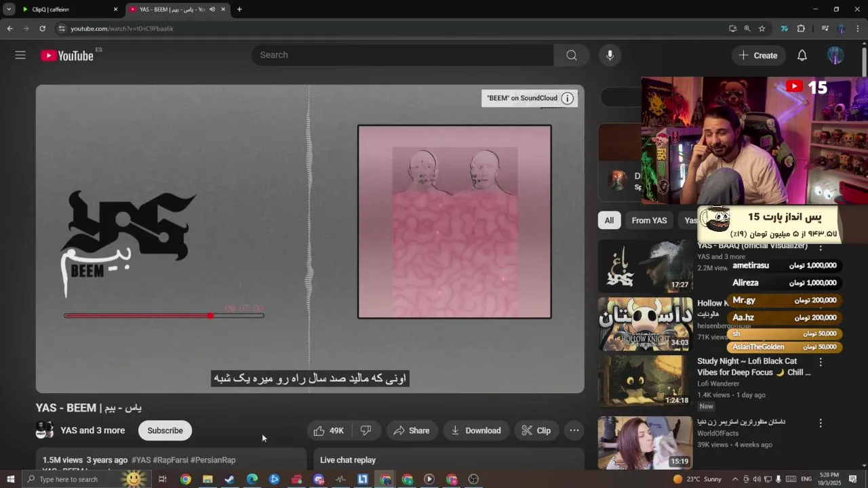Open the YouTube account avatar menu

[835, 56]
